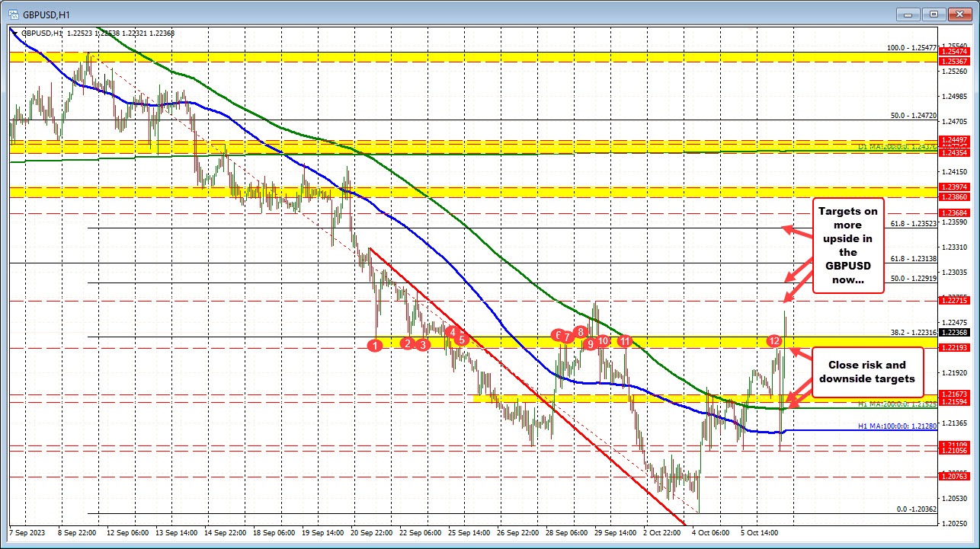The width and height of the screenshot is (980, 549).
Task: Click the current price tag 1.22368 on axis
Action: click(x=956, y=333)
